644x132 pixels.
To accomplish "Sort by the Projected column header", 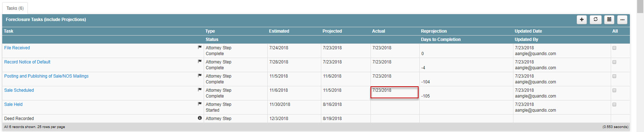I will pyautogui.click(x=332, y=31).
